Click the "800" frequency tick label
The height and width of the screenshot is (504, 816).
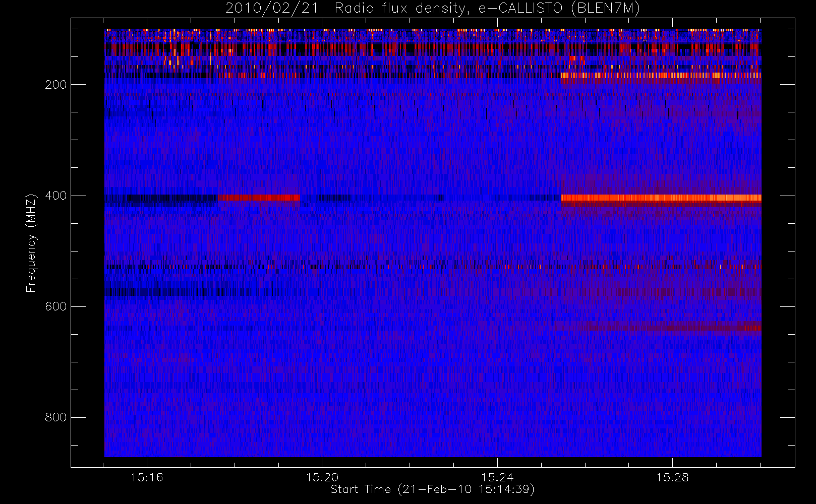(x=56, y=417)
